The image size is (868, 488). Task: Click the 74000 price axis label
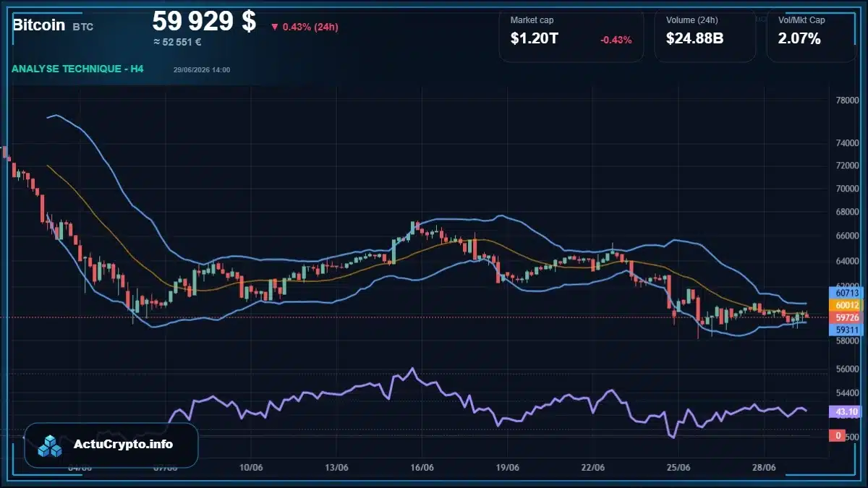point(846,144)
